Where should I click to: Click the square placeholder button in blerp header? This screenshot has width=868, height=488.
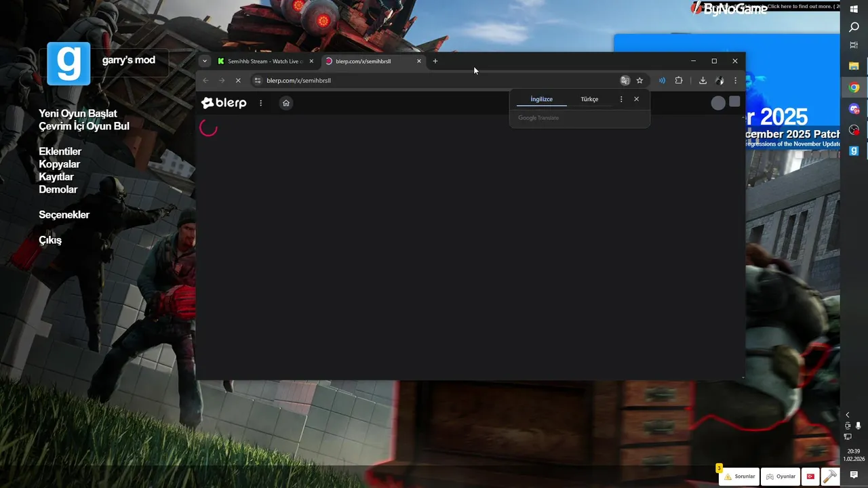tap(734, 102)
